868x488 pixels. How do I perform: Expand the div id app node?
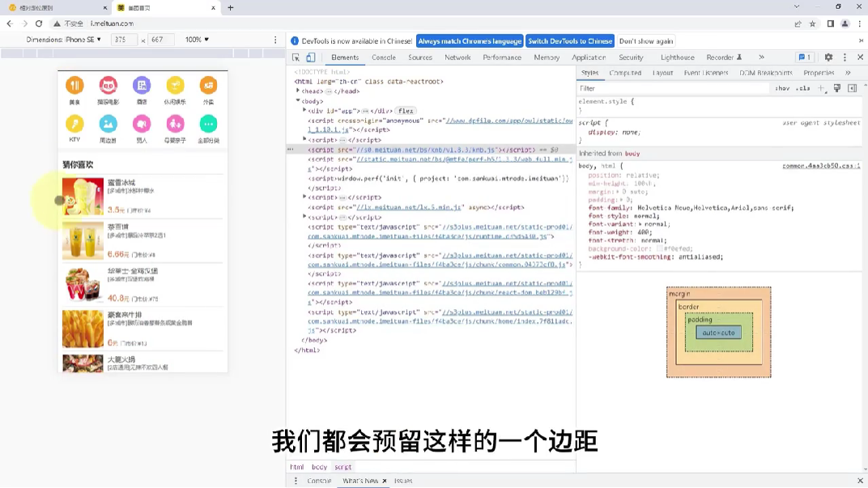(304, 111)
